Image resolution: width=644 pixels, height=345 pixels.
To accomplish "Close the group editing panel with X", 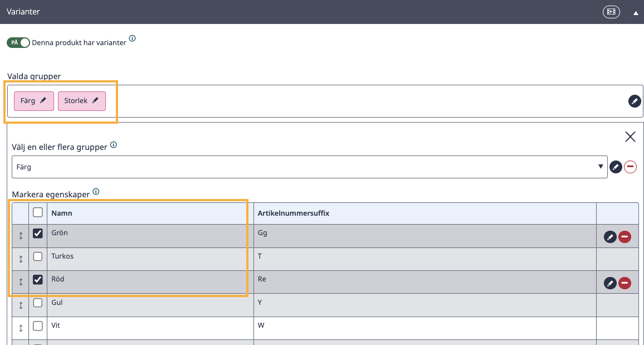I will click(630, 137).
